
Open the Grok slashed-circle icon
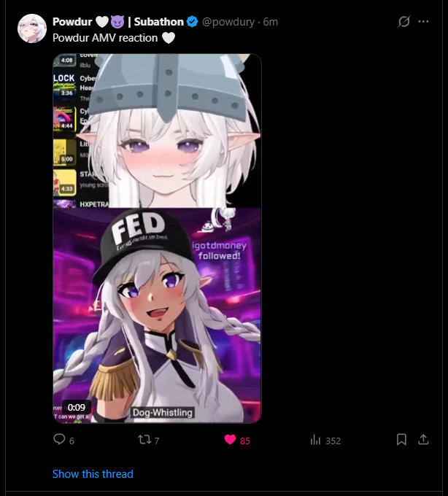pos(404,21)
